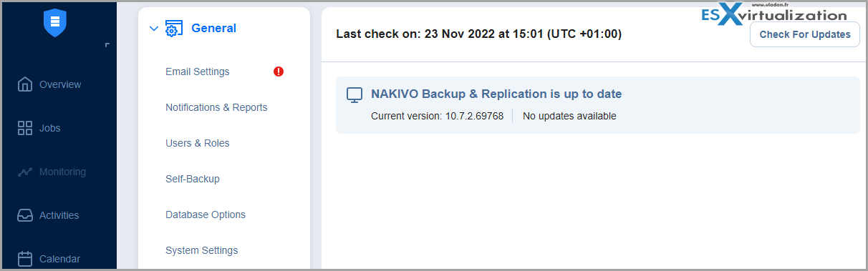Click the monitor icon beside update status
The image size is (868, 271).
click(355, 94)
